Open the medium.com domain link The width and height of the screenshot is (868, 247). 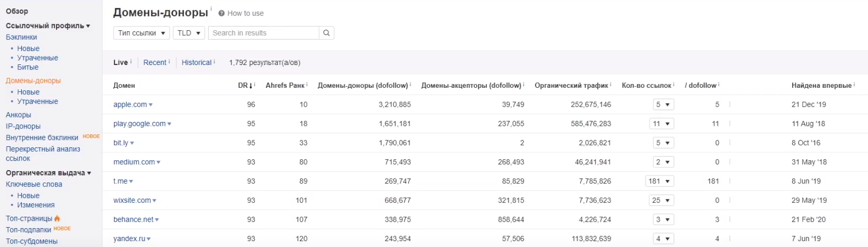pos(134,162)
